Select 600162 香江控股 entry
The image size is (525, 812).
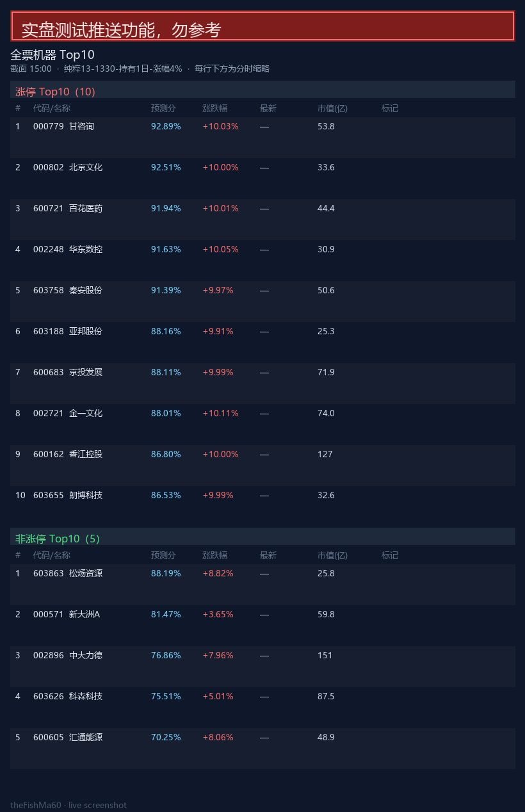coord(262,466)
